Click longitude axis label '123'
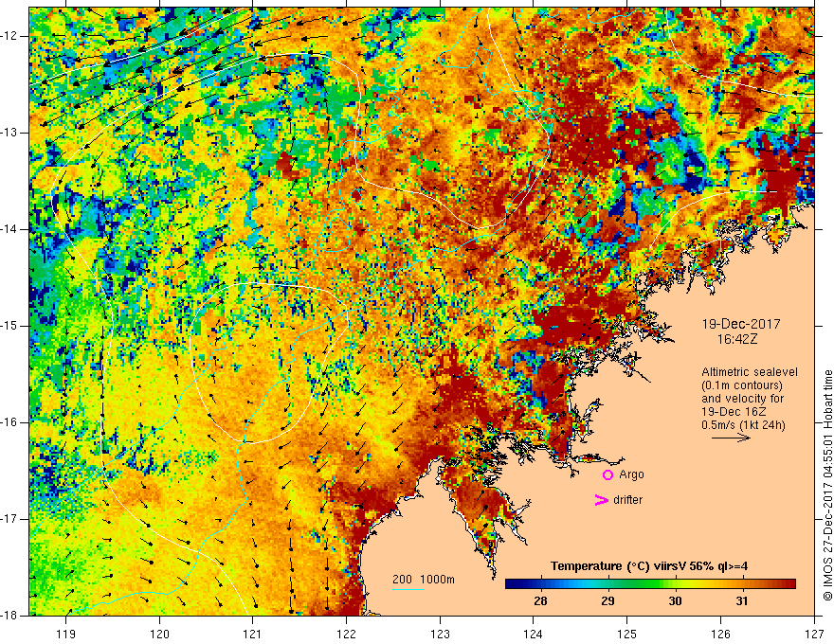834x644 pixels. pyautogui.click(x=440, y=634)
